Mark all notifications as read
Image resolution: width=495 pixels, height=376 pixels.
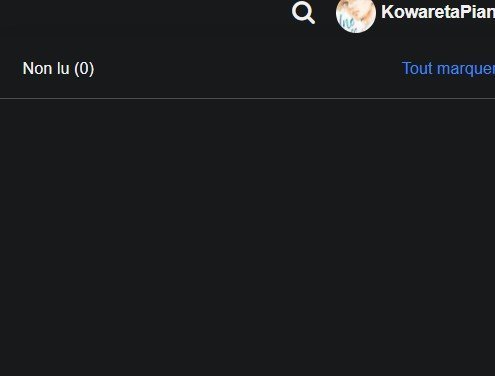[448, 69]
